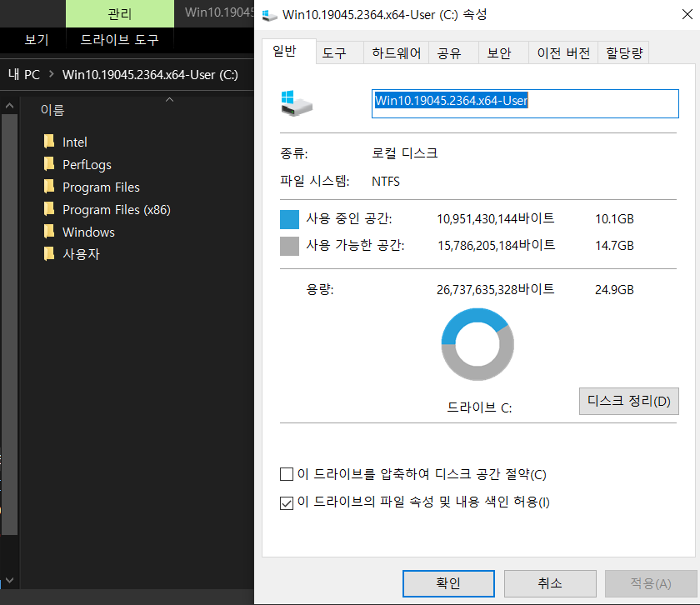
Task: Click the 디스크 정리(D) button
Action: tap(628, 401)
